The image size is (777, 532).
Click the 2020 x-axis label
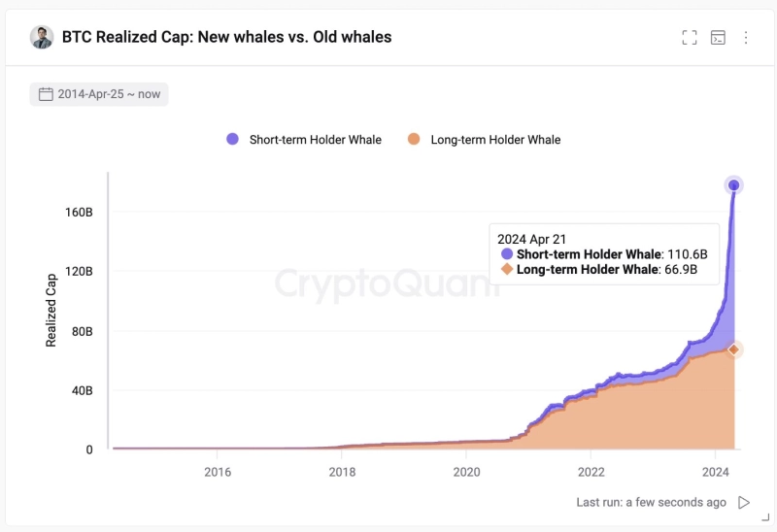click(x=466, y=472)
